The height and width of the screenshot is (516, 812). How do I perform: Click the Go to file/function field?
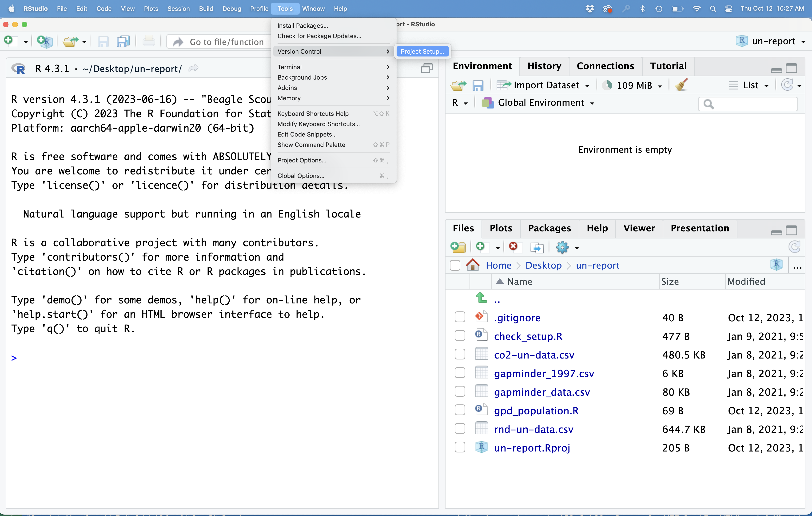tap(219, 42)
